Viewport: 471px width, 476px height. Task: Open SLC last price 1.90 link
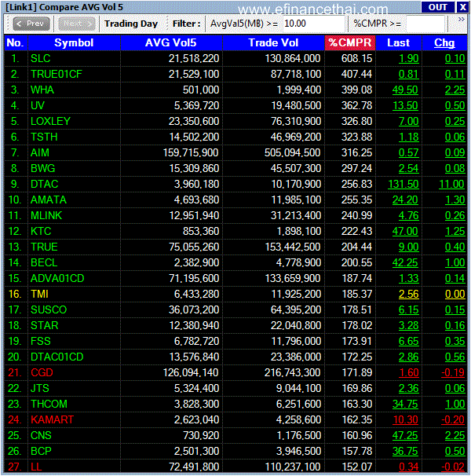click(409, 58)
